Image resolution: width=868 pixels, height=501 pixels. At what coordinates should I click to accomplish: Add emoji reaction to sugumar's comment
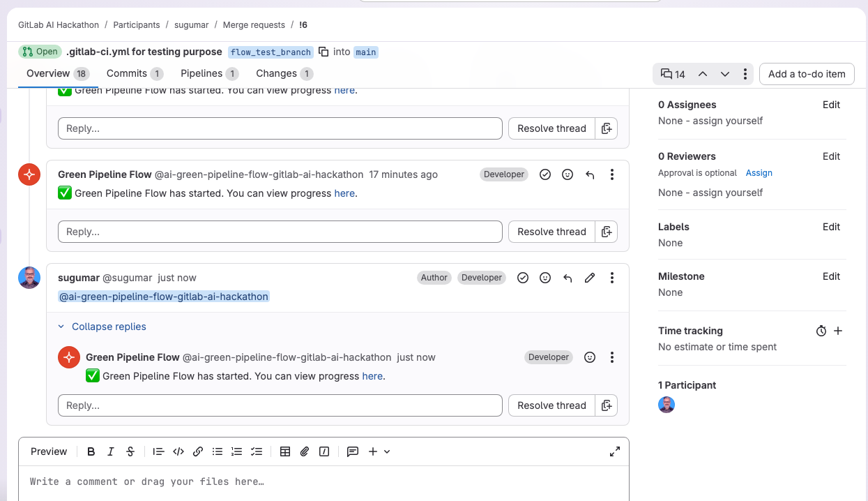click(545, 278)
